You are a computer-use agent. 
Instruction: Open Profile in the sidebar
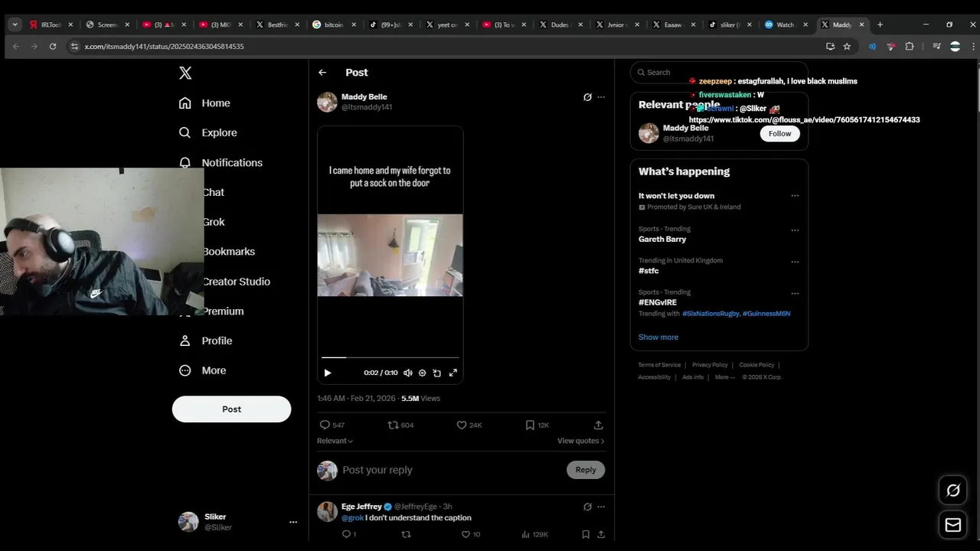(205, 341)
